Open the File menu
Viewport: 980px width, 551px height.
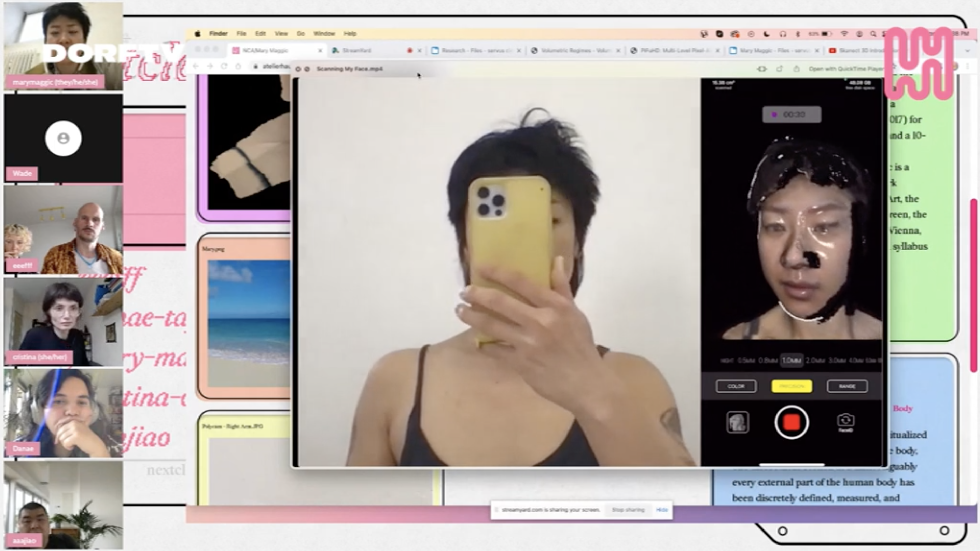241,33
